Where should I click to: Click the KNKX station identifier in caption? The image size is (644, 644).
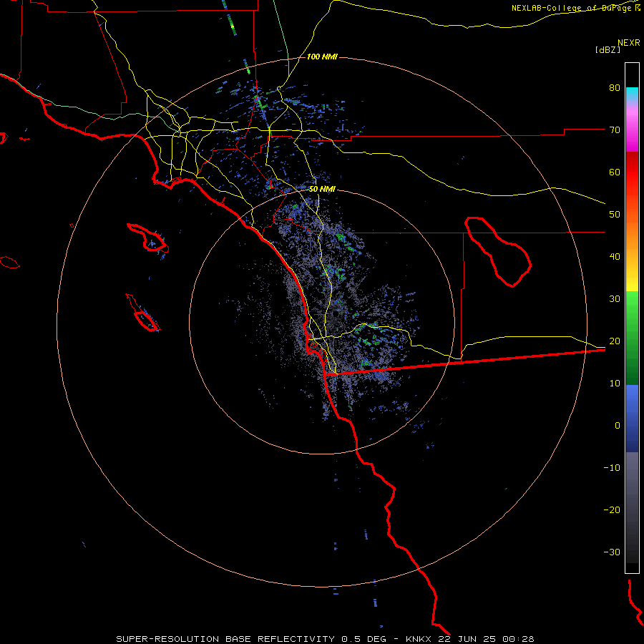[418, 639]
